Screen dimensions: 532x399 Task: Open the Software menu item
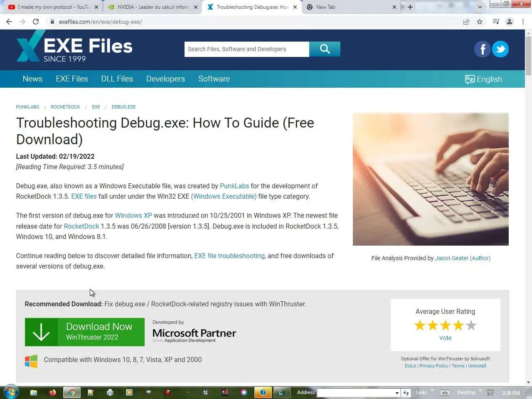pyautogui.click(x=214, y=79)
